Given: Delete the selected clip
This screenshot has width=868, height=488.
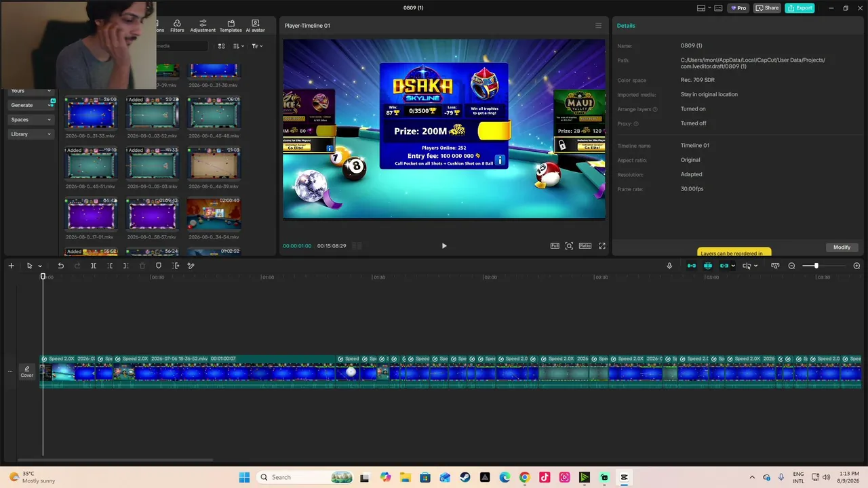Looking at the screenshot, I should point(142,266).
